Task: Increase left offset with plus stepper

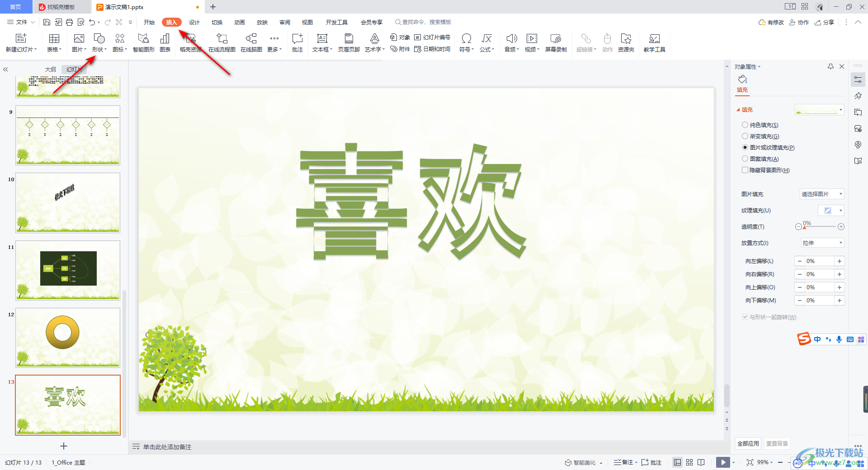Action: point(840,261)
